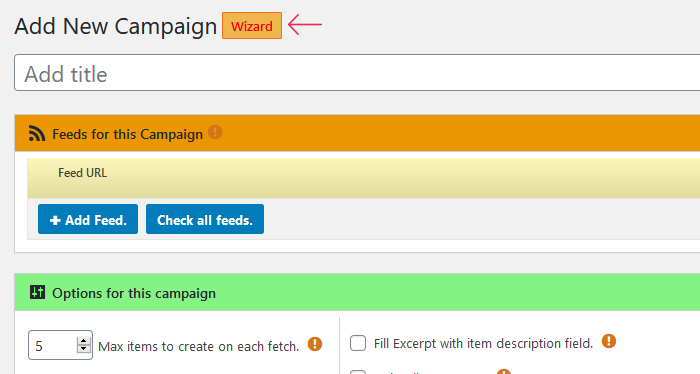Enable Fill Excerpt with item description checkbox

[358, 343]
